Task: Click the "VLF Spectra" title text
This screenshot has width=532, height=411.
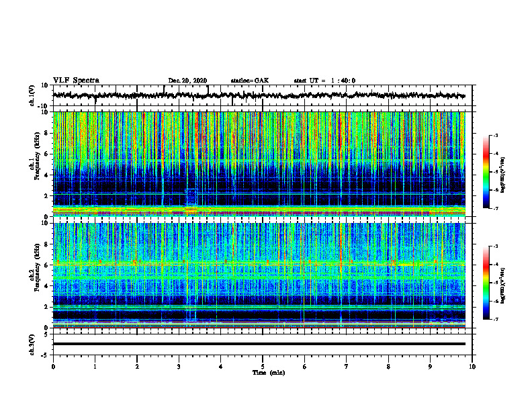Action: pos(76,81)
